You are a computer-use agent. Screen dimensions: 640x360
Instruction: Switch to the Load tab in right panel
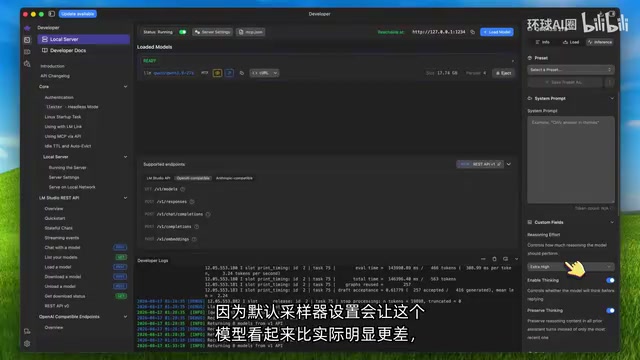tap(571, 42)
